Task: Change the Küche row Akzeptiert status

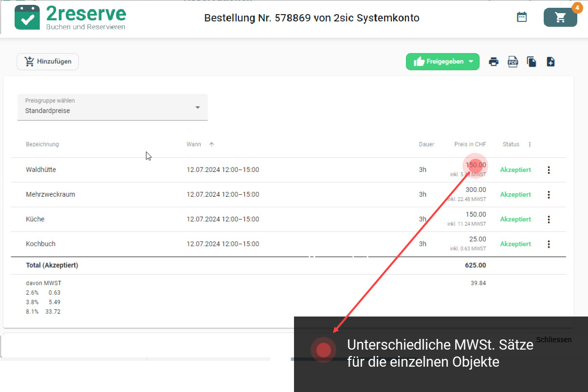Action: pyautogui.click(x=515, y=219)
